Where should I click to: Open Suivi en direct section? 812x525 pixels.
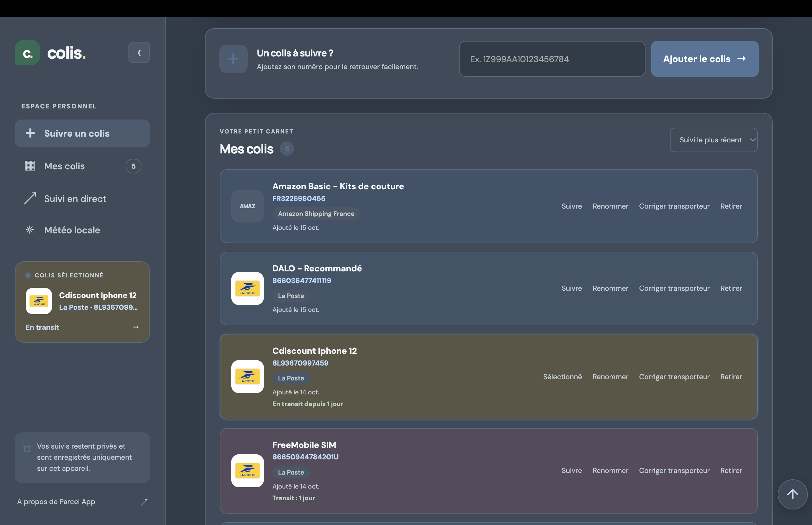pos(82,198)
